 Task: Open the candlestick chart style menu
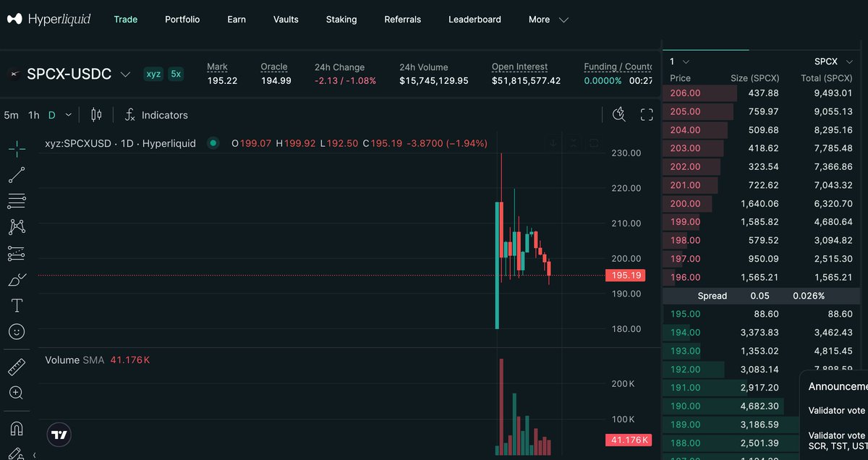click(x=96, y=115)
